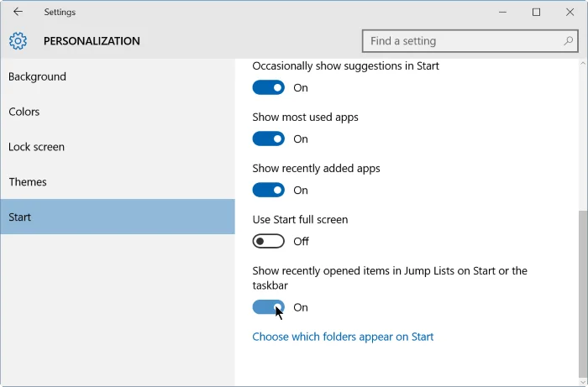Open Lock screen settings
This screenshot has width=588, height=387.
(118, 147)
